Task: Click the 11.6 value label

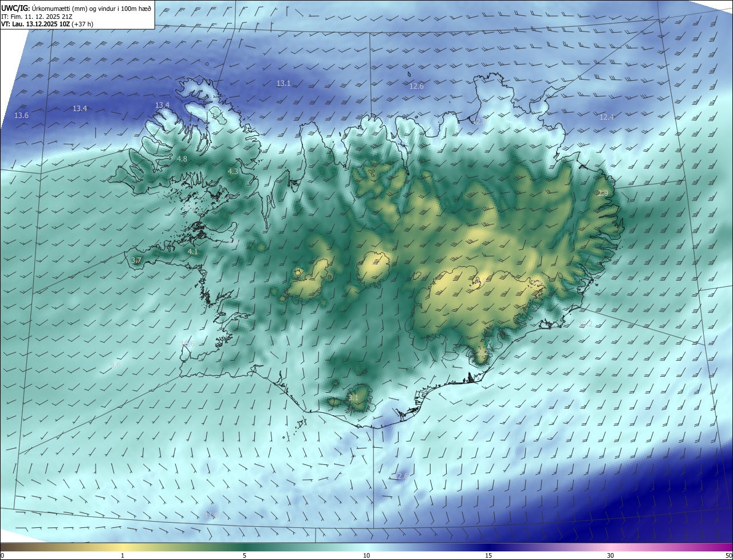Action: click(x=212, y=515)
